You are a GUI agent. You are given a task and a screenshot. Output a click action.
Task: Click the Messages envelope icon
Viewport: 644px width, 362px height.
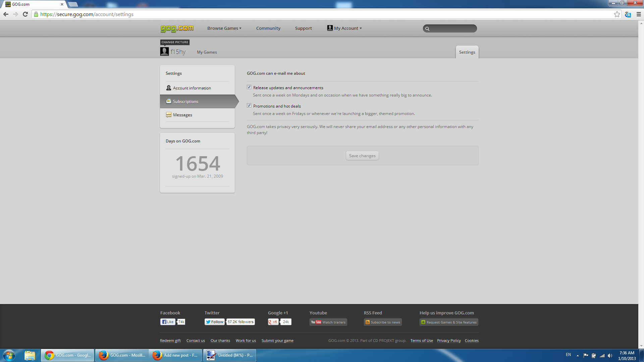pos(169,115)
